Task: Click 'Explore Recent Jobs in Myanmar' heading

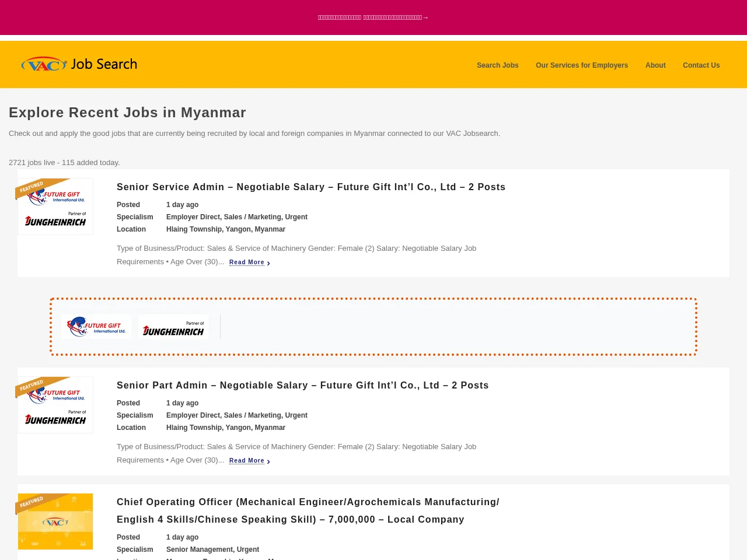Action: point(127,113)
